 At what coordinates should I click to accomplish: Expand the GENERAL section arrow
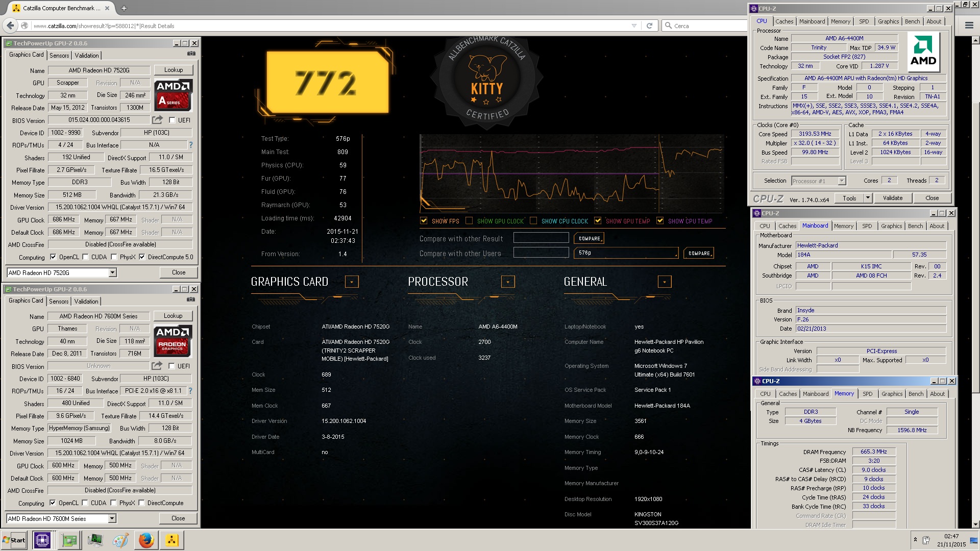664,282
